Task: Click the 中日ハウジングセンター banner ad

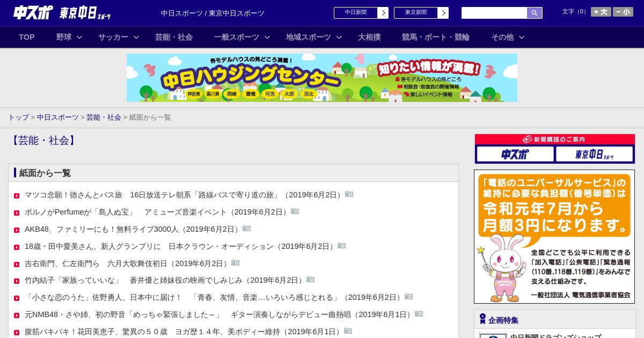Action: 322,78
